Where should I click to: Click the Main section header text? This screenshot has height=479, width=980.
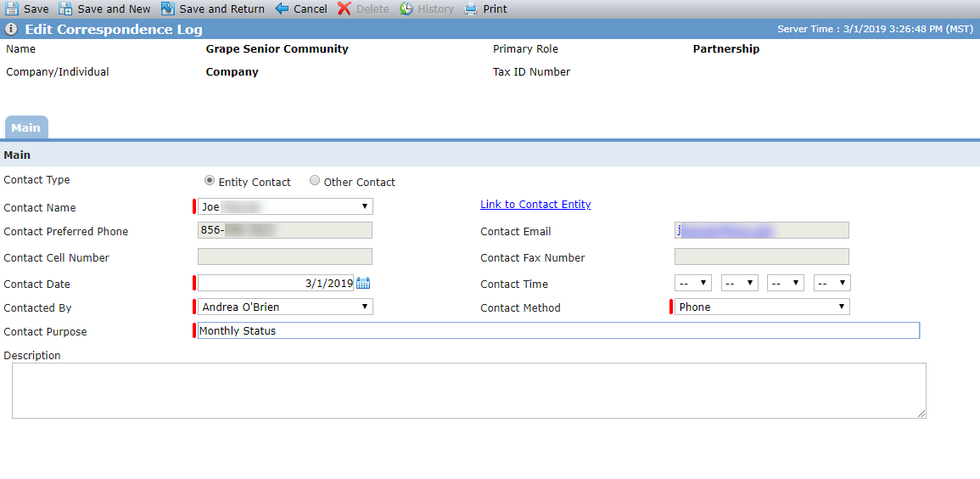coord(17,155)
